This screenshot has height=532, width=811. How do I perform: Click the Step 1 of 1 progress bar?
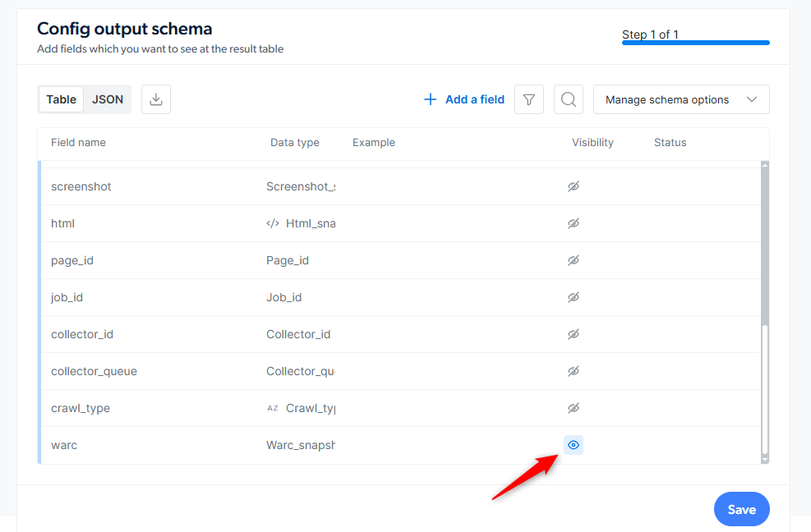[695, 43]
